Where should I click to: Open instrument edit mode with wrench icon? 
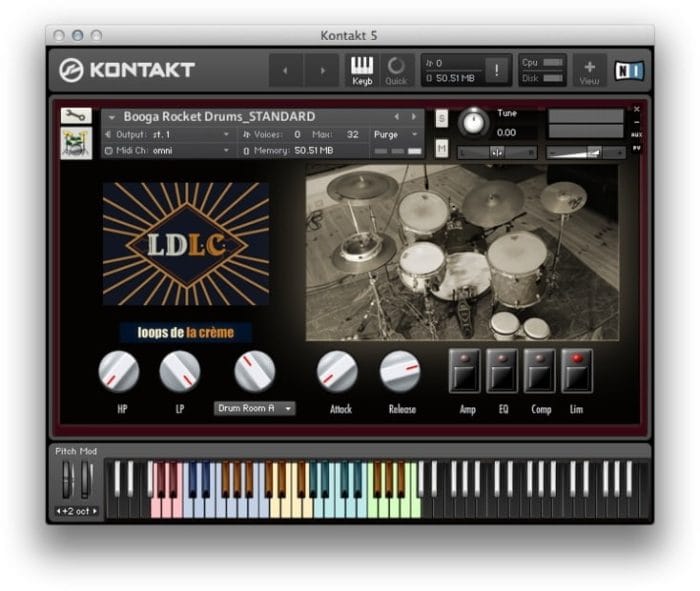pyautogui.click(x=76, y=116)
